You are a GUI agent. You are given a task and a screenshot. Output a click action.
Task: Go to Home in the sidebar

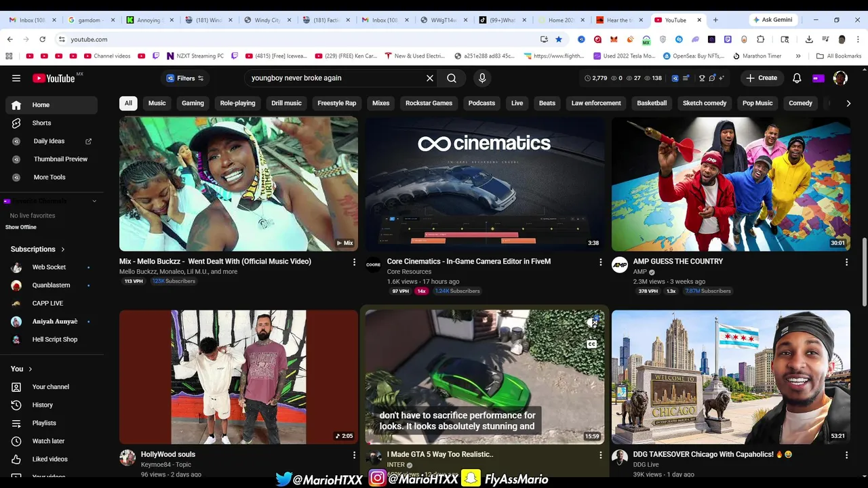[52, 105]
